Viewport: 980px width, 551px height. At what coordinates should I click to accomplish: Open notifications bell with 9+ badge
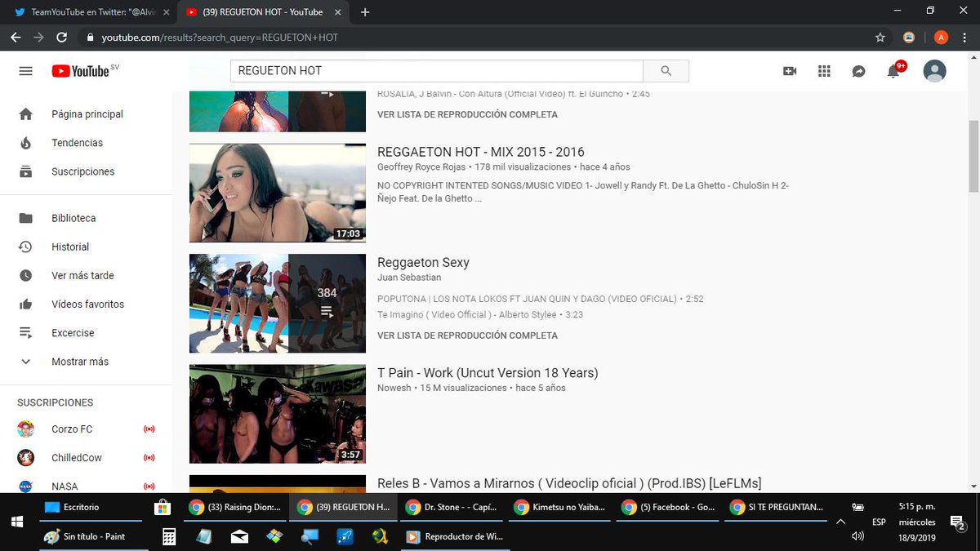895,69
